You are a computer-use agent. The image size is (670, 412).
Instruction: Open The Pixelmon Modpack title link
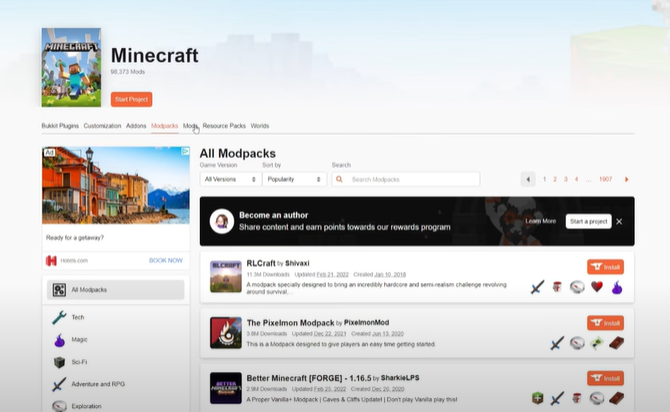tap(290, 323)
